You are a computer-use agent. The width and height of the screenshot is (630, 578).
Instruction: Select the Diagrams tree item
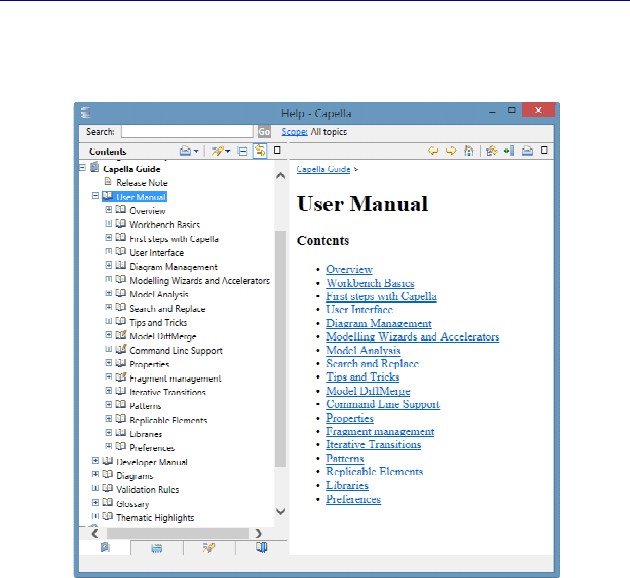pyautogui.click(x=135, y=476)
